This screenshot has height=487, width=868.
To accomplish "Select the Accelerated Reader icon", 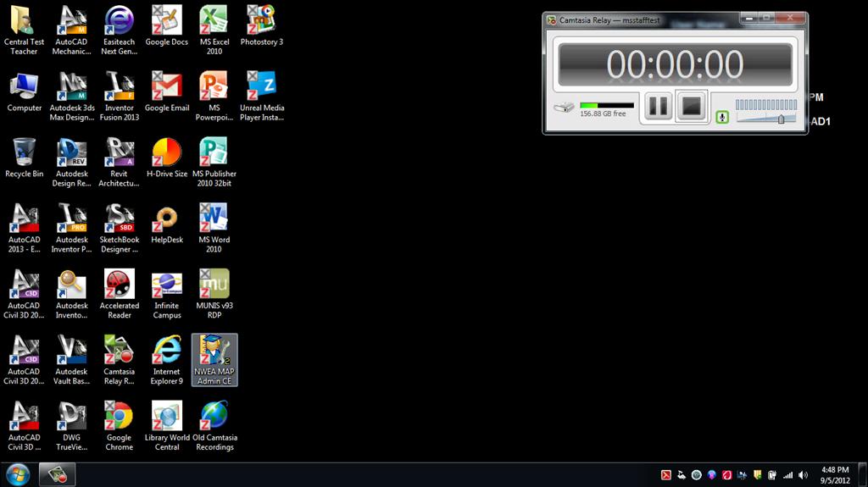I will pos(119,294).
